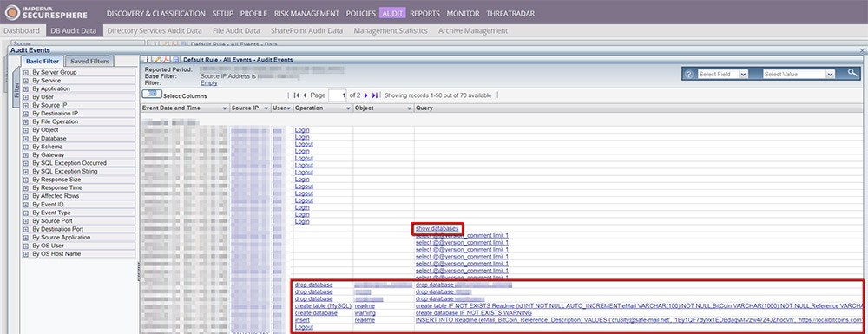Screen dimensions: 868x334
Task: Expand the By Event ID filter
Action: (x=26, y=205)
